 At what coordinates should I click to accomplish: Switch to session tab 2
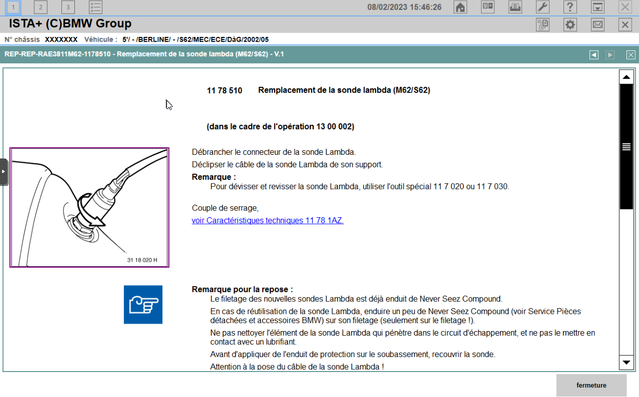point(40,7)
